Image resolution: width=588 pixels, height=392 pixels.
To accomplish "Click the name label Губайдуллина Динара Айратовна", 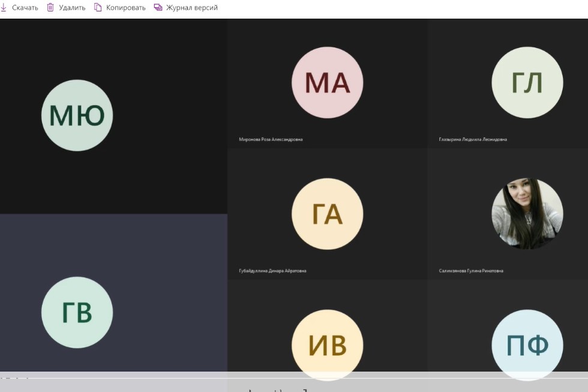I will point(272,271).
